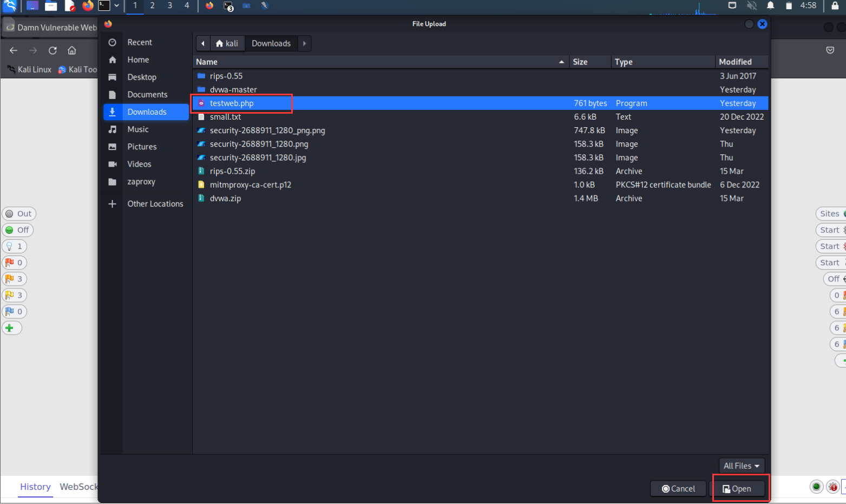Viewport: 846px width, 504px height.
Task: Select the rips-0.55 folder
Action: [480, 76]
